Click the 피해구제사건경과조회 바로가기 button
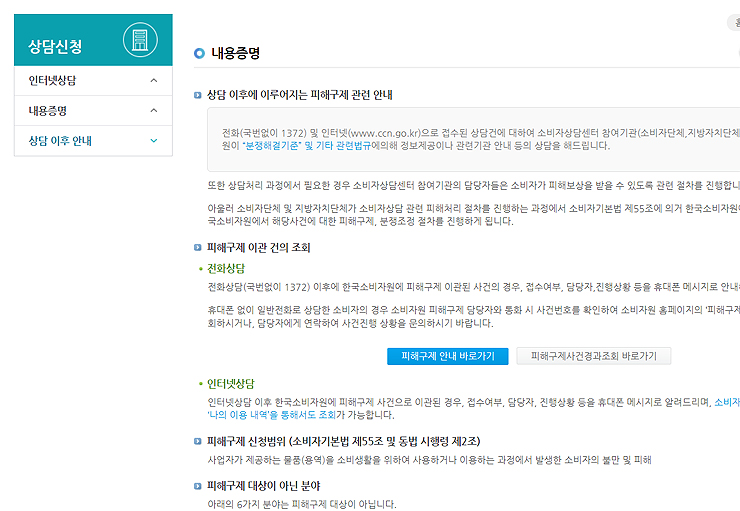 [x=594, y=356]
